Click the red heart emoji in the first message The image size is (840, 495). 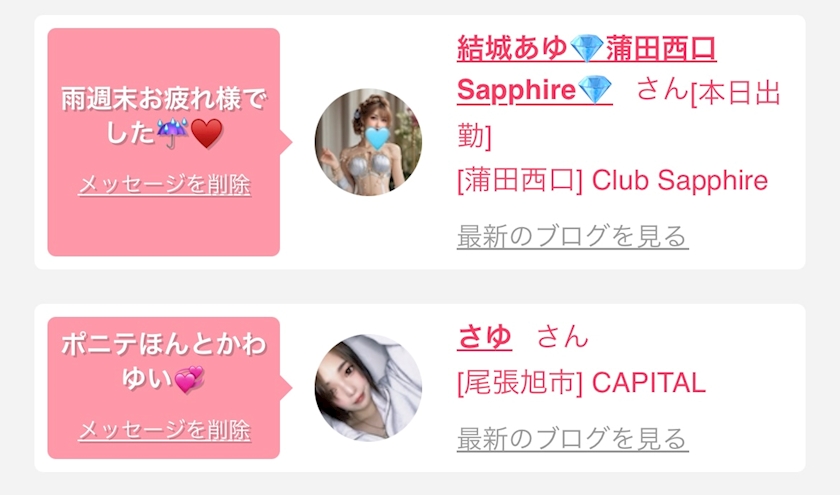(x=206, y=133)
